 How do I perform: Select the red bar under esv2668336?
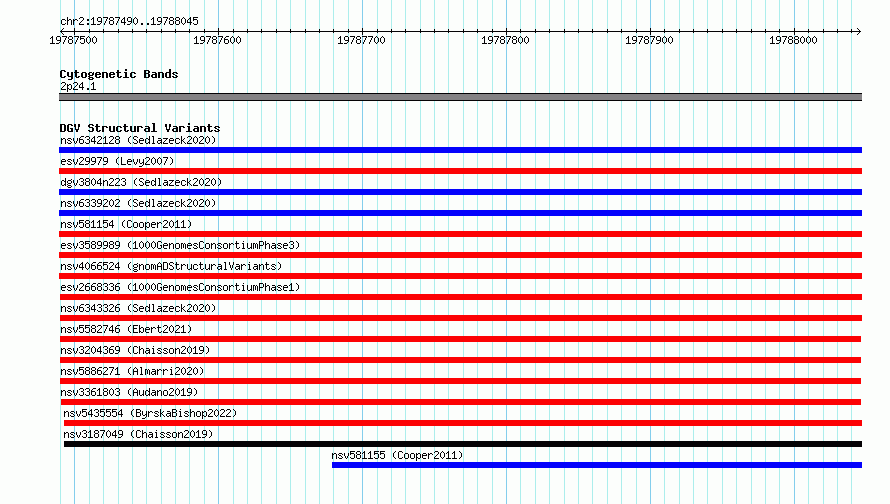pos(460,297)
